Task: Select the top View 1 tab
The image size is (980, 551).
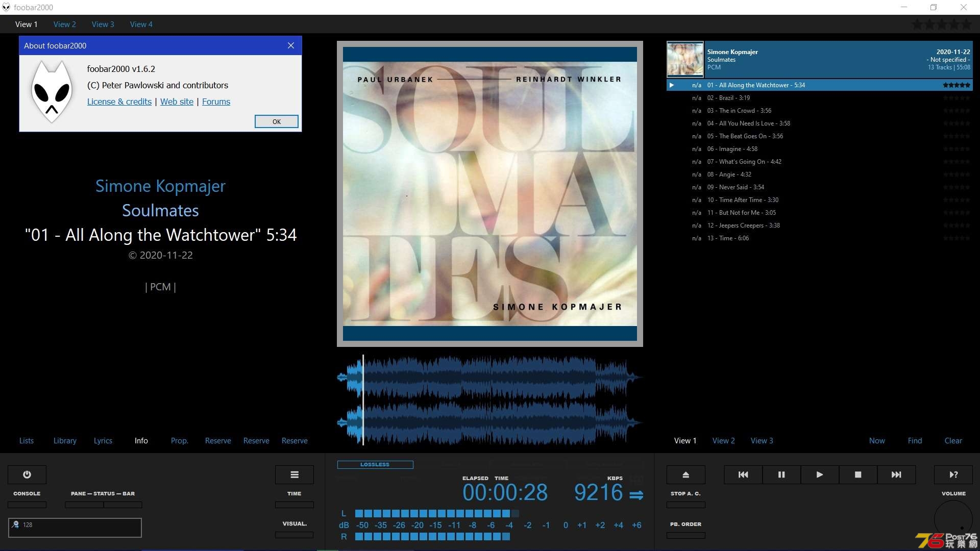Action: click(27, 24)
